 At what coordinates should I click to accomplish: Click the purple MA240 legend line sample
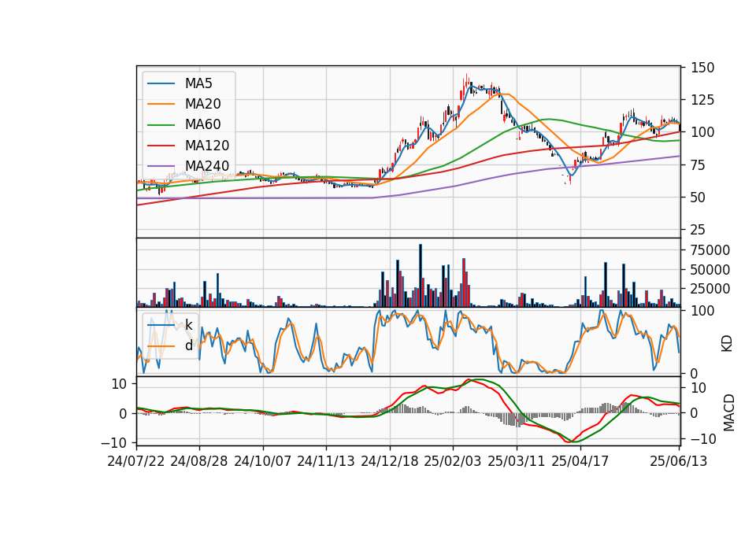click(161, 166)
